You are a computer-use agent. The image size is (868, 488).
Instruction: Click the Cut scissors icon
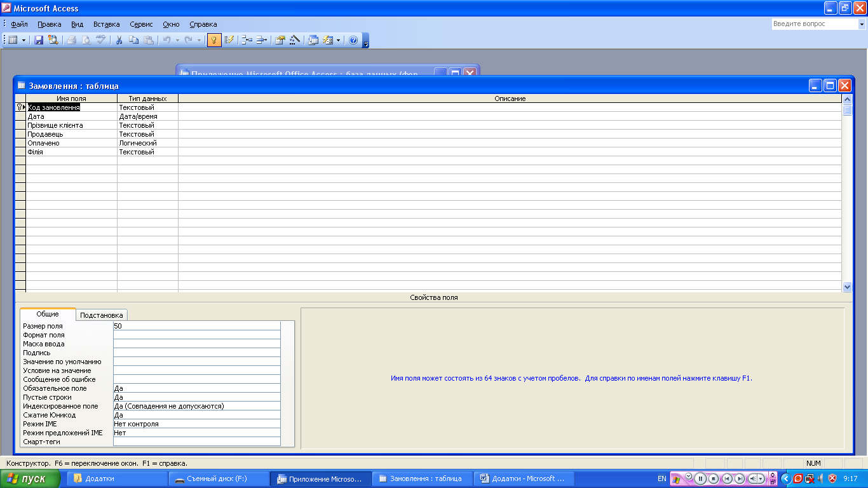tap(119, 40)
